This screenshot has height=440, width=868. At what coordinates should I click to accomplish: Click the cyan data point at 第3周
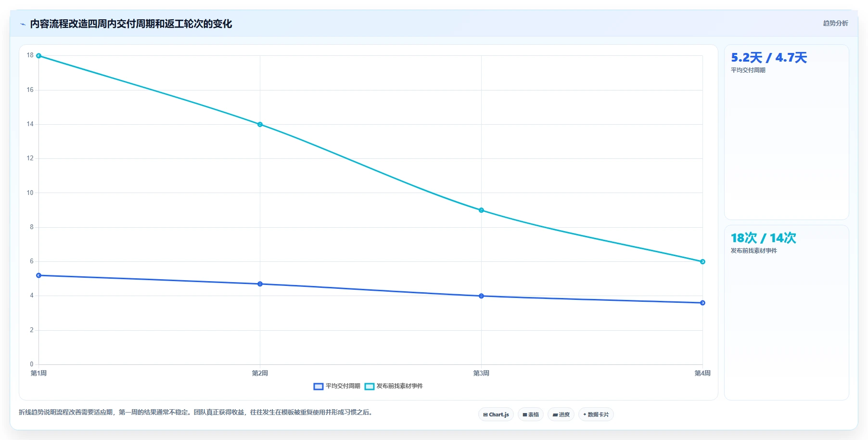(x=481, y=210)
